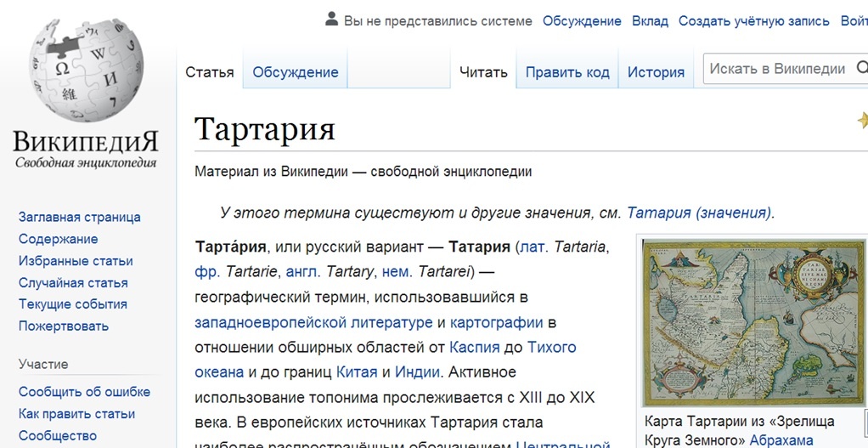The image size is (868, 448).
Task: Click the лат. language link
Action: [533, 247]
